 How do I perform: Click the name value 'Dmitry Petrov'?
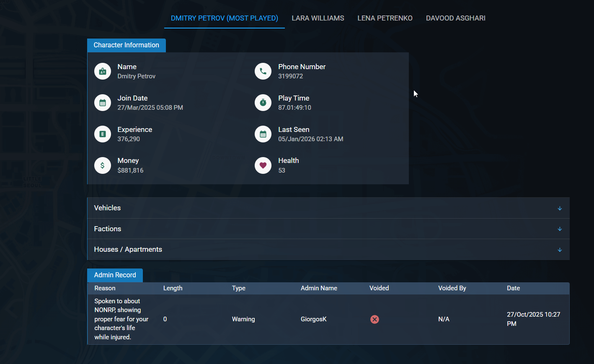coord(137,76)
